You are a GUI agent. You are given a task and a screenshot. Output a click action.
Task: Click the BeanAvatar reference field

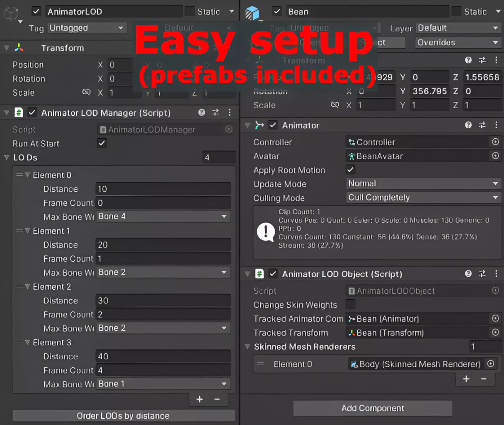click(418, 156)
